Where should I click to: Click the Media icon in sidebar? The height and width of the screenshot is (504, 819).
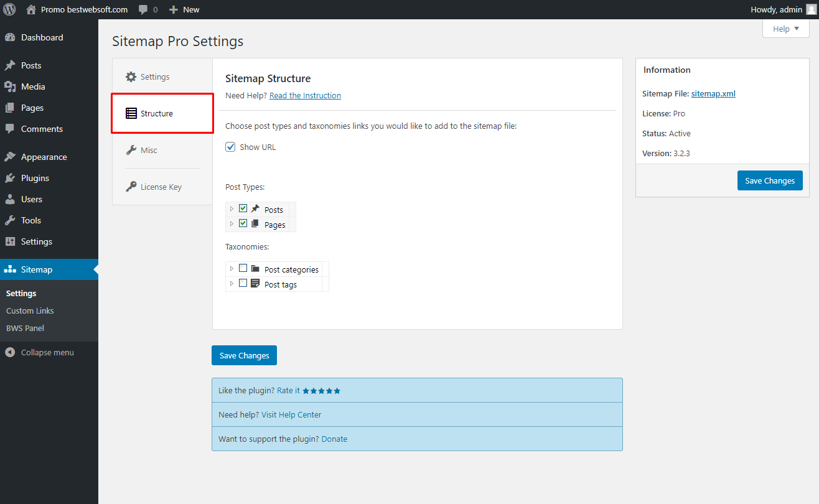pyautogui.click(x=10, y=86)
